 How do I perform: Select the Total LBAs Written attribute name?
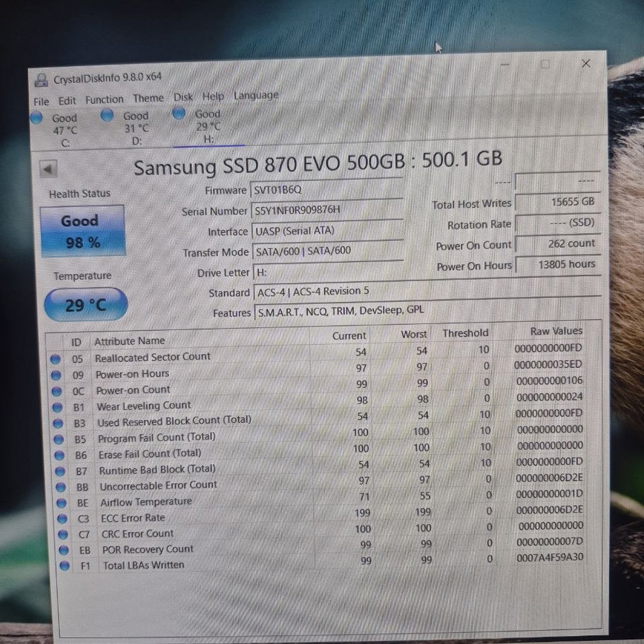(143, 565)
